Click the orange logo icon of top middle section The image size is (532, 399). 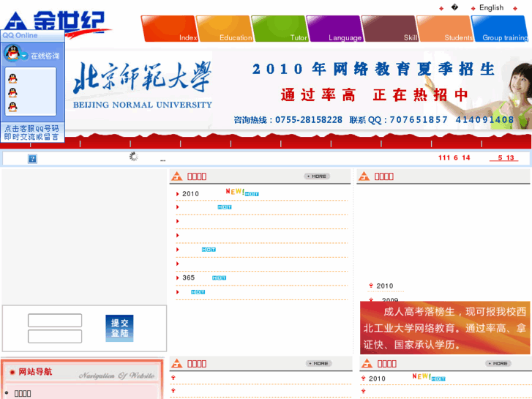point(177,176)
